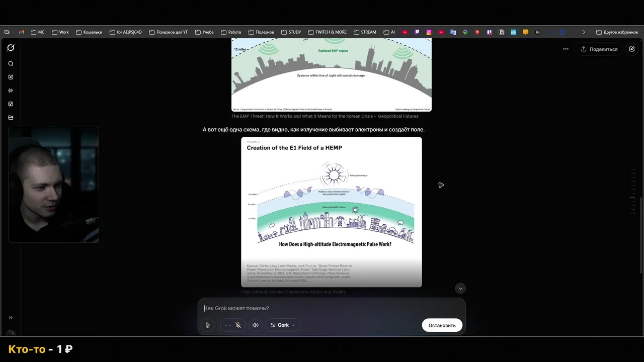
Task: Open the three-dots conversation menu
Action: pos(566,49)
